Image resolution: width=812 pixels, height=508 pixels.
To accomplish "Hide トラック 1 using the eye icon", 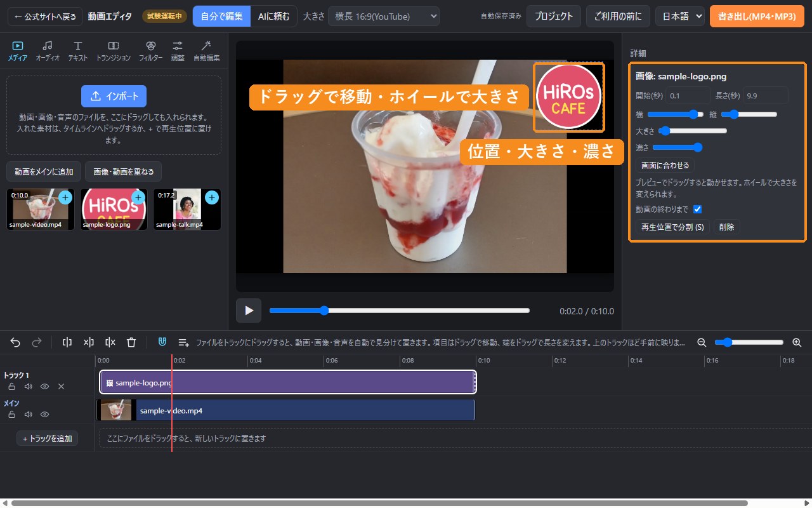I will (45, 386).
